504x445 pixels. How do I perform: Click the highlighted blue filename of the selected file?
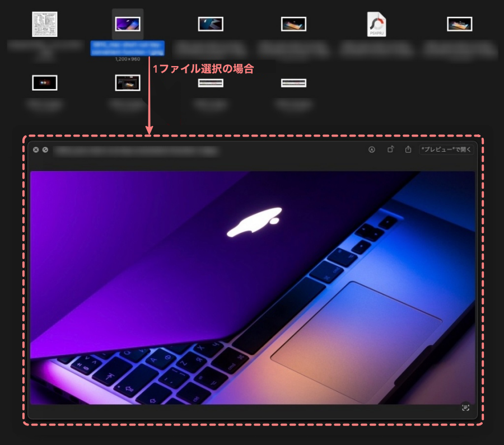tap(128, 48)
